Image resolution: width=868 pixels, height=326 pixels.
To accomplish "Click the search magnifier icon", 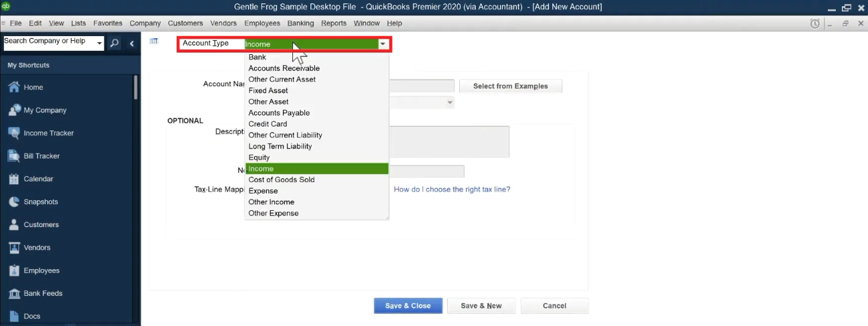I will pyautogui.click(x=115, y=43).
